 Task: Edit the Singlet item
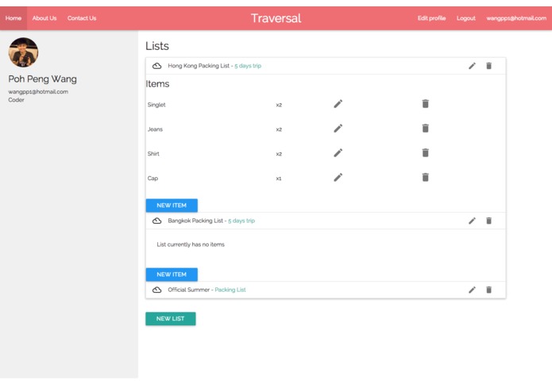(338, 104)
